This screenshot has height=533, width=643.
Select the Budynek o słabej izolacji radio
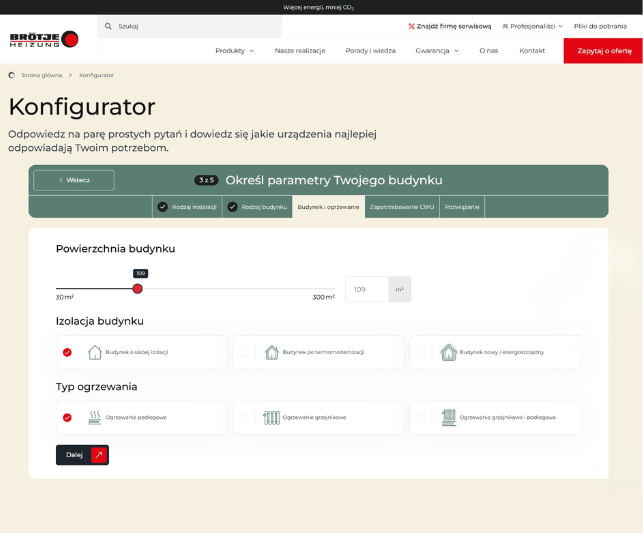point(67,352)
